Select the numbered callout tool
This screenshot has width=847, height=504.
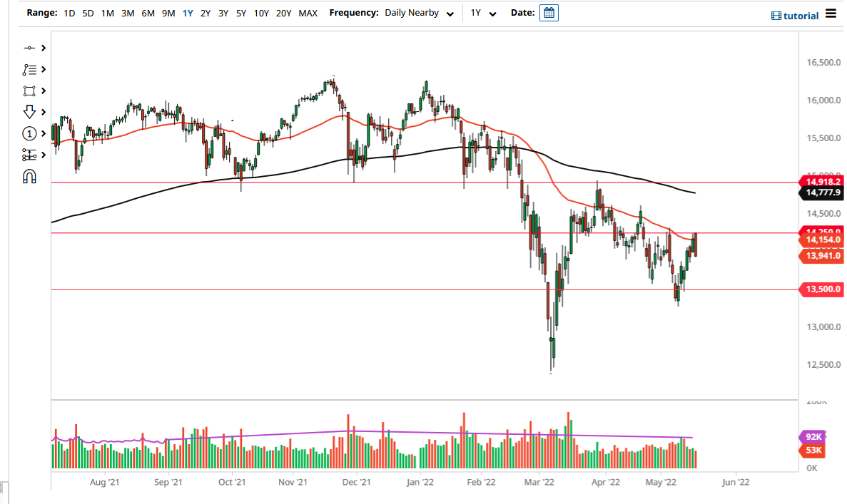click(29, 133)
